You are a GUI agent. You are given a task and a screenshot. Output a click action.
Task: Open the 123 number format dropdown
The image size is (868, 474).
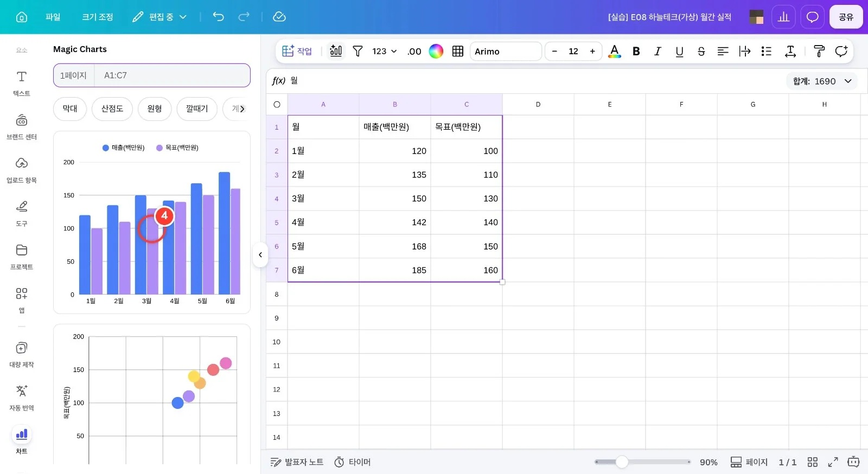click(x=384, y=51)
